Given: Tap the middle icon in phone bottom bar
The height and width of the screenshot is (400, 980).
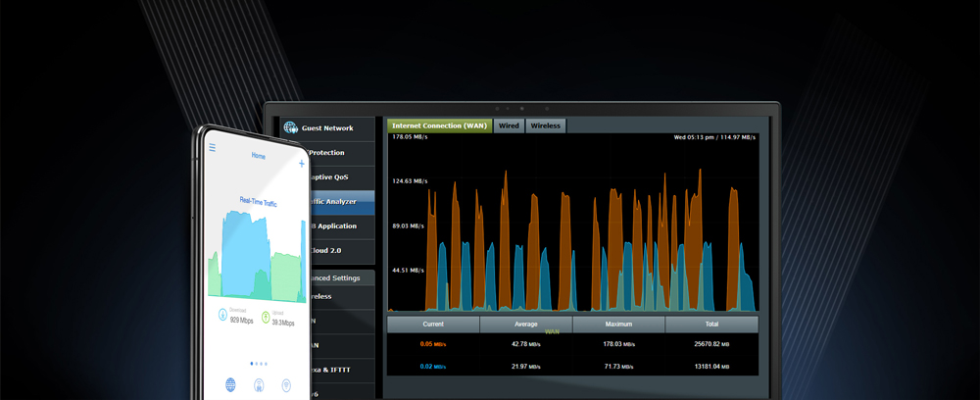Looking at the screenshot, I should (259, 385).
